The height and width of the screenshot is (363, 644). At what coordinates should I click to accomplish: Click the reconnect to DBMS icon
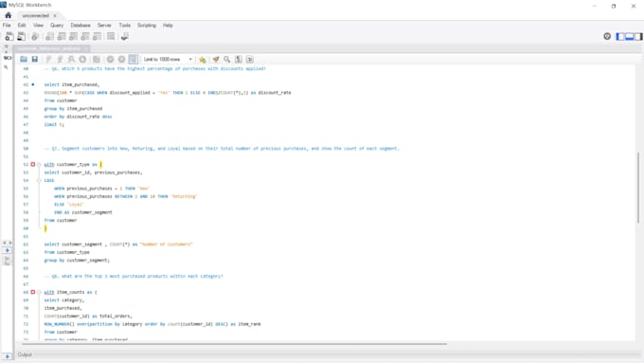124,37
